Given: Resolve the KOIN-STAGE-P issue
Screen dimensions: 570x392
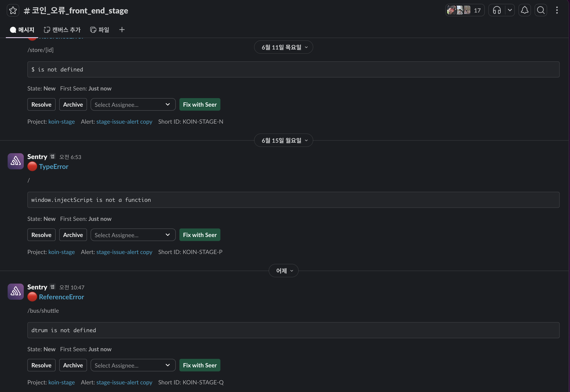Looking at the screenshot, I should click(41, 235).
